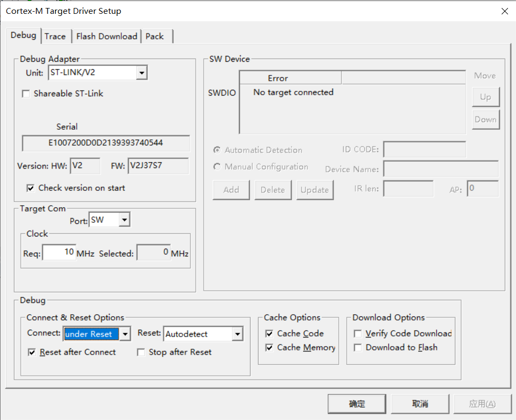Viewport: 516px width, 420px height.
Task: Close the Cortex-M Target Driver Setup dialog
Action: (x=504, y=11)
